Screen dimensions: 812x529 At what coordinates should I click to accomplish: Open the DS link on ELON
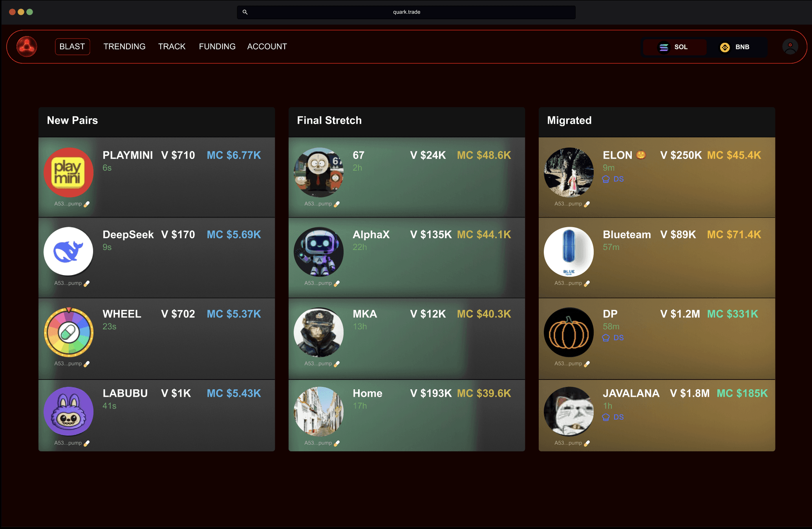[x=613, y=179]
